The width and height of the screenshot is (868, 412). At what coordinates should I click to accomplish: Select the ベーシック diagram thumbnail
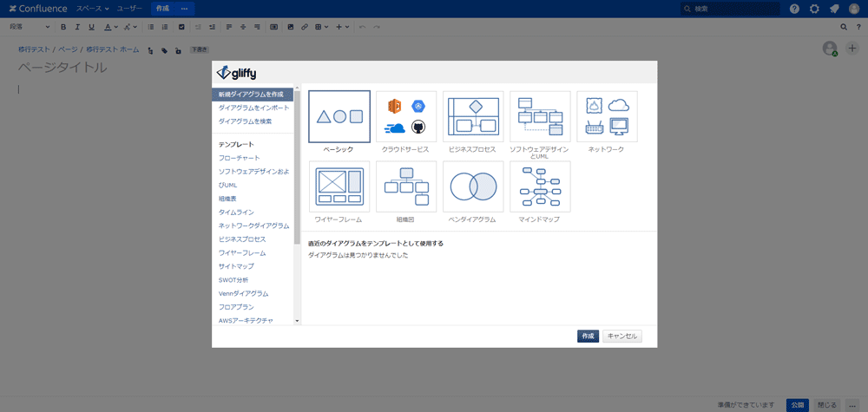(x=339, y=117)
